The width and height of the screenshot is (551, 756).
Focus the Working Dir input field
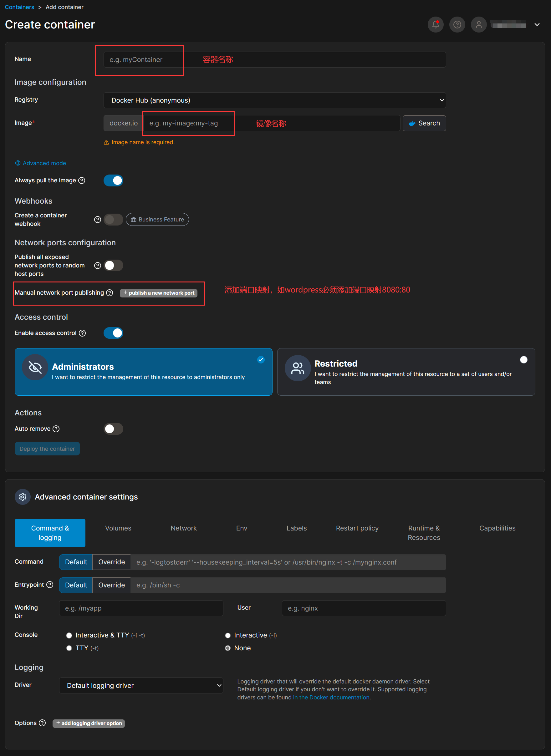point(141,608)
